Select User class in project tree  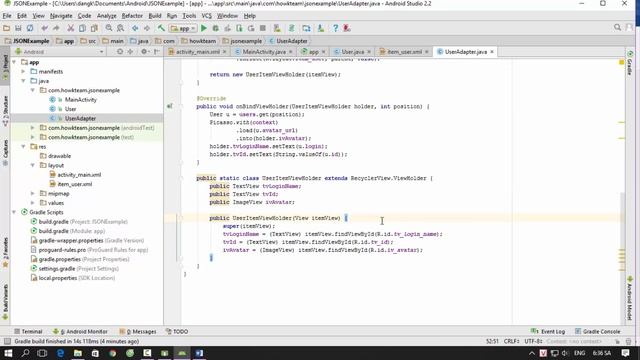71,109
